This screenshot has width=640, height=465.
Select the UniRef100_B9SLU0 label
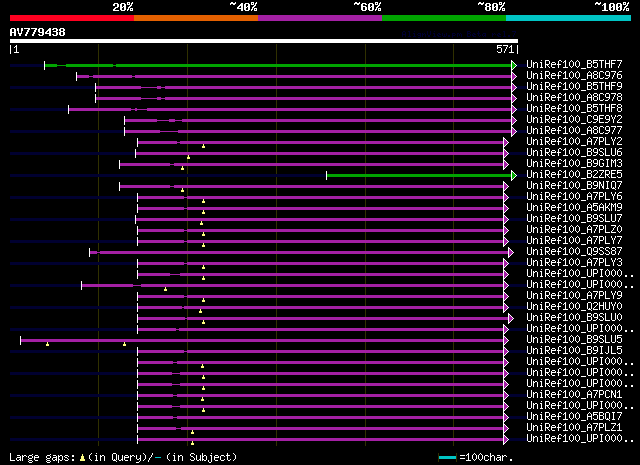point(574,318)
